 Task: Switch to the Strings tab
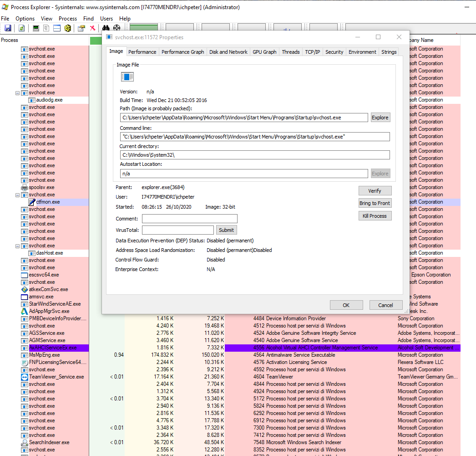[389, 52]
